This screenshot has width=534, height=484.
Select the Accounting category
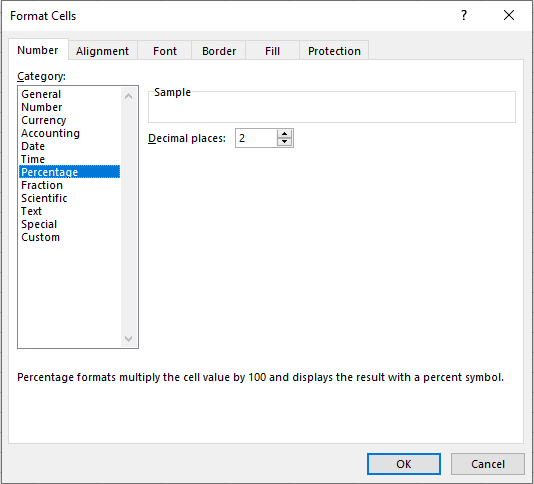50,133
